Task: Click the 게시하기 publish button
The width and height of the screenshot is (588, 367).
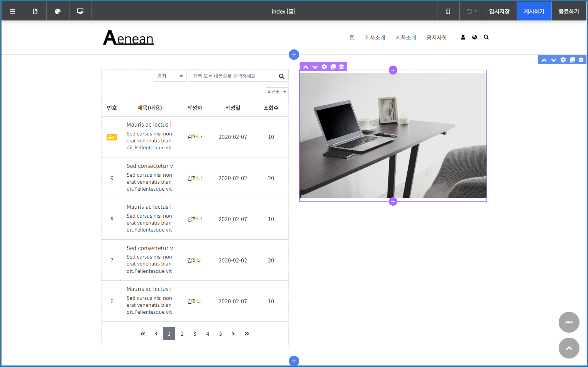Action: pos(534,12)
